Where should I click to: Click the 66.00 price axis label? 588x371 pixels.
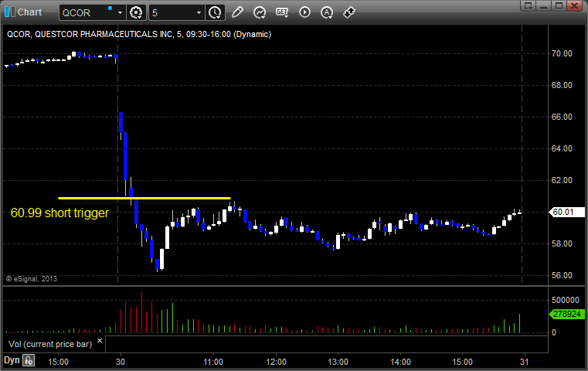562,117
